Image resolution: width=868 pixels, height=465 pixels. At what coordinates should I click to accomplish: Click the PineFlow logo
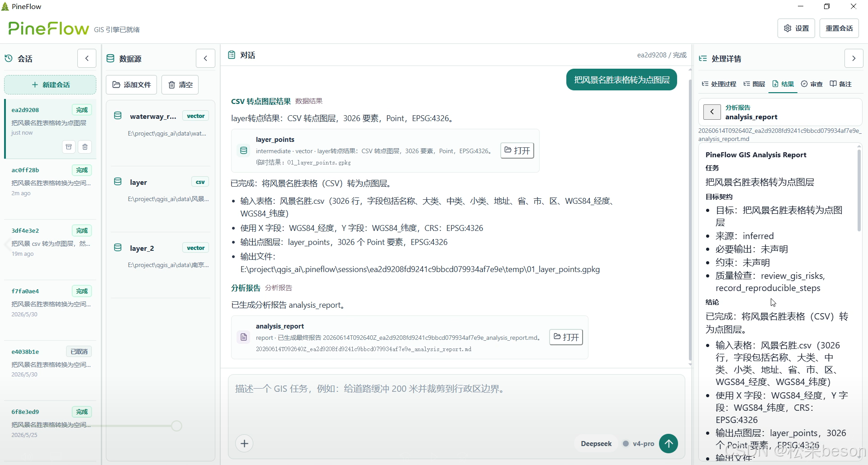pyautogui.click(x=48, y=28)
